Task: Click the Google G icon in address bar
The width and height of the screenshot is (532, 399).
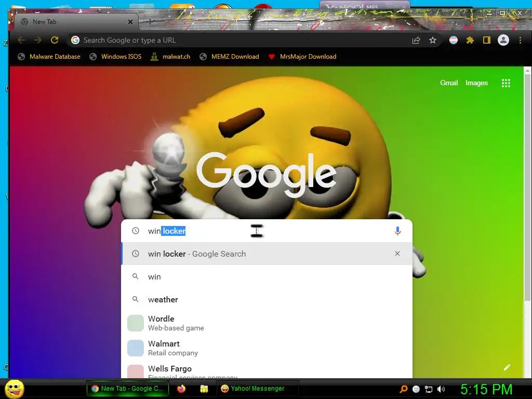Action: pos(75,41)
